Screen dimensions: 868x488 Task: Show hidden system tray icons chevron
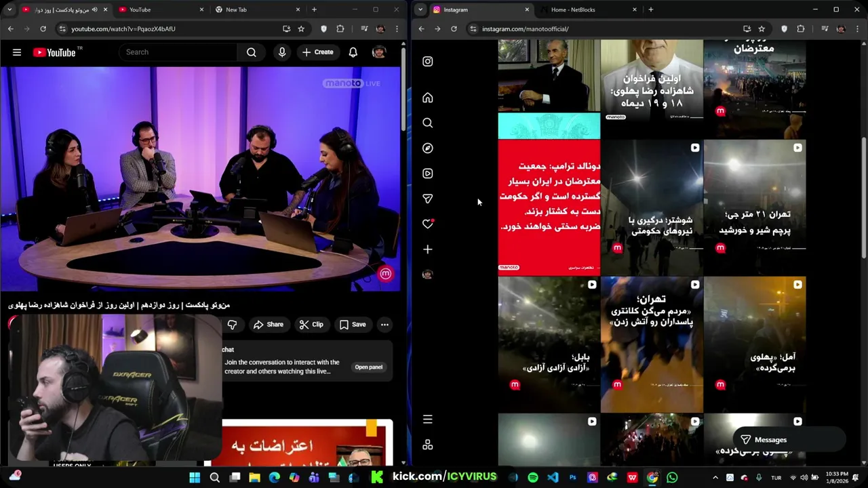point(715,478)
